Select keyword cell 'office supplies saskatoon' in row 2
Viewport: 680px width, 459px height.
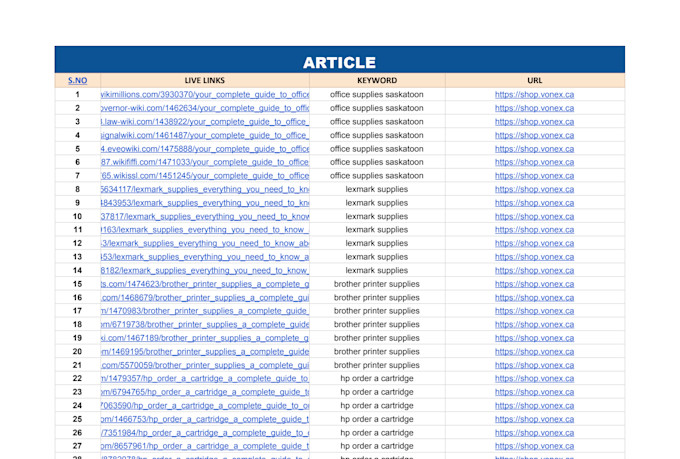(x=377, y=108)
